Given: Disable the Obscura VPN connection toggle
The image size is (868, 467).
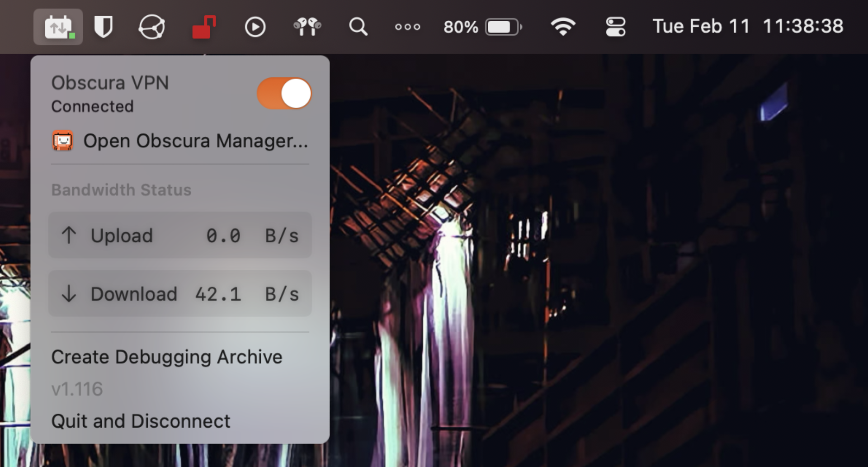Looking at the screenshot, I should (283, 93).
